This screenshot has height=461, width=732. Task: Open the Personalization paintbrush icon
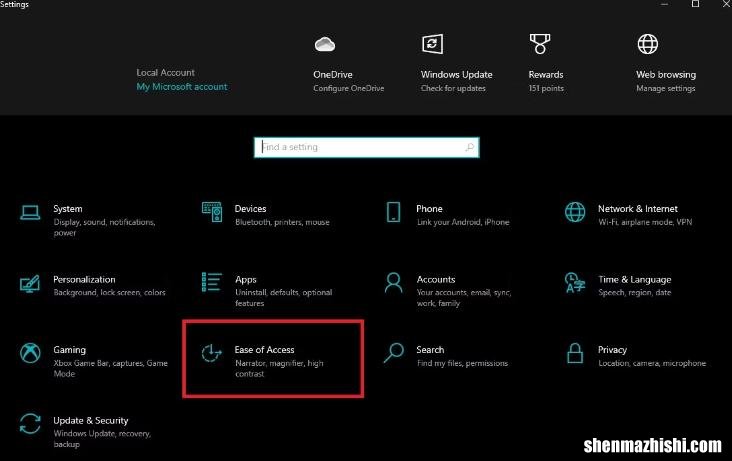point(30,283)
